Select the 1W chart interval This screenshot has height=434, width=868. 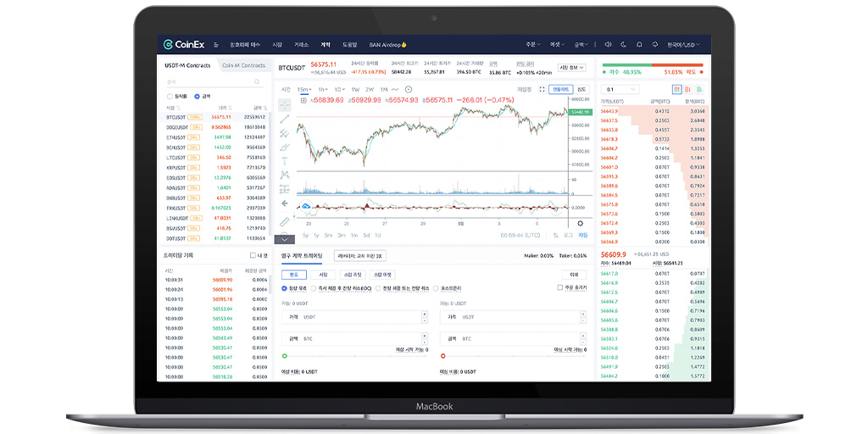tap(355, 89)
